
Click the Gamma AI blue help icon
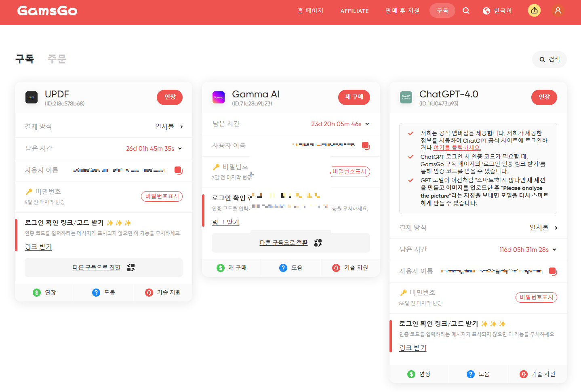pyautogui.click(x=283, y=268)
